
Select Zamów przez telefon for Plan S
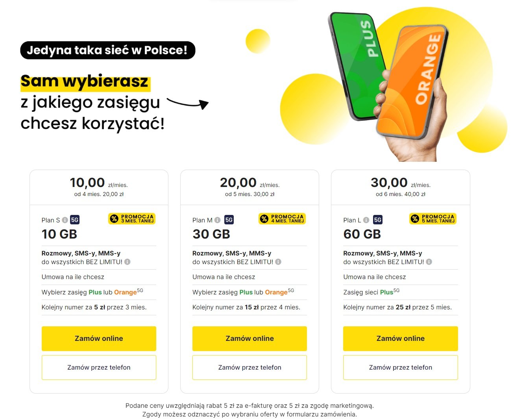coord(99,368)
